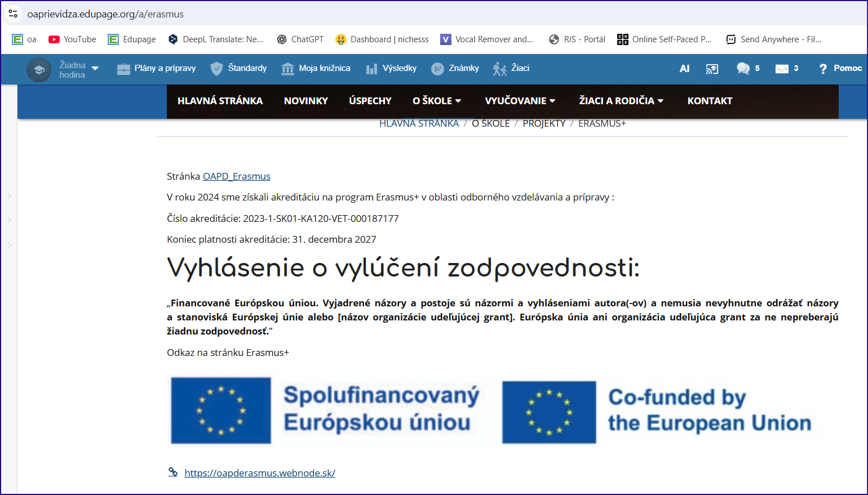Viewport: 868px width, 495px height.
Task: Open the OAPD_Erasmus link
Action: click(x=236, y=176)
